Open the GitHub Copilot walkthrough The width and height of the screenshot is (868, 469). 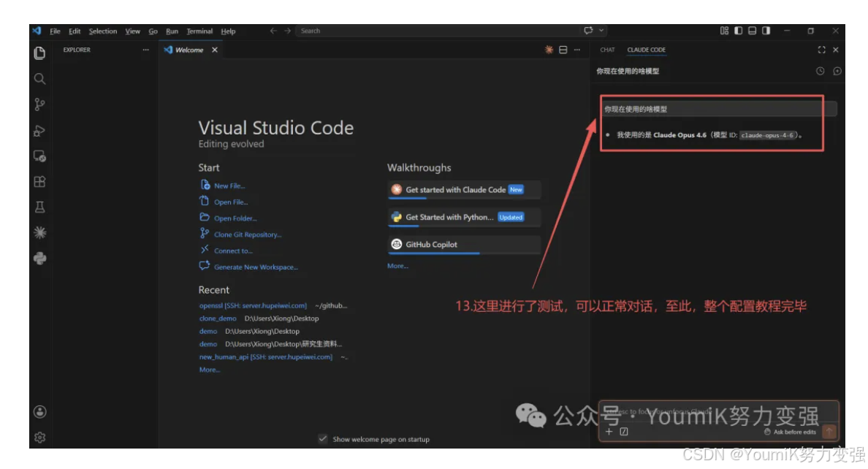click(464, 244)
